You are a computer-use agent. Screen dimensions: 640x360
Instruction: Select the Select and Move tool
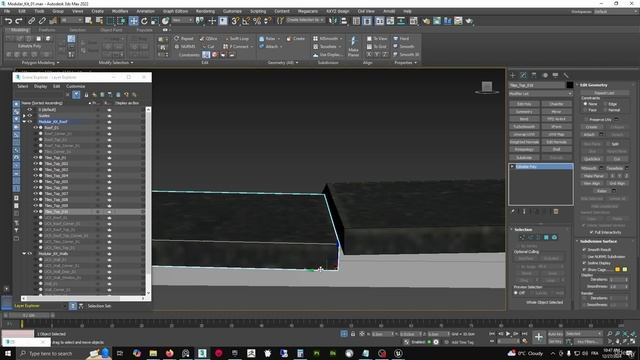[133, 21]
